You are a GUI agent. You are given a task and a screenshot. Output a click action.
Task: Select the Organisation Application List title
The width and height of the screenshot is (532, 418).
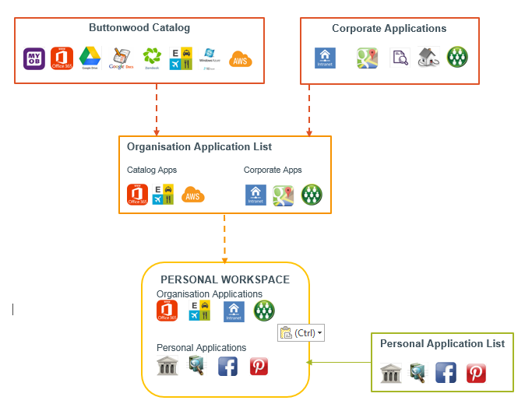[199, 147]
